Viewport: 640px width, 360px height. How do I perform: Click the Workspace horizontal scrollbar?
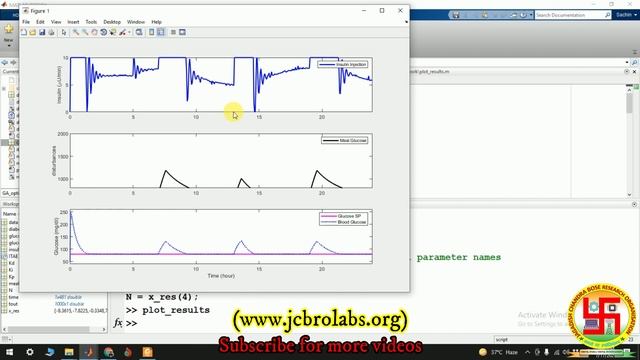pos(48,329)
